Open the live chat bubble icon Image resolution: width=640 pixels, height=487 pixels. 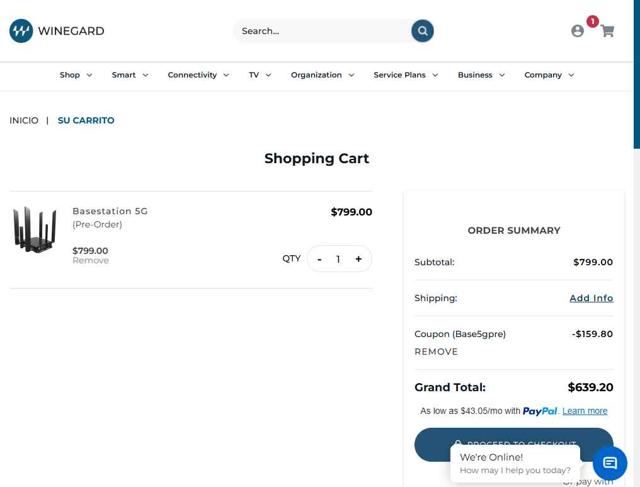pos(610,463)
